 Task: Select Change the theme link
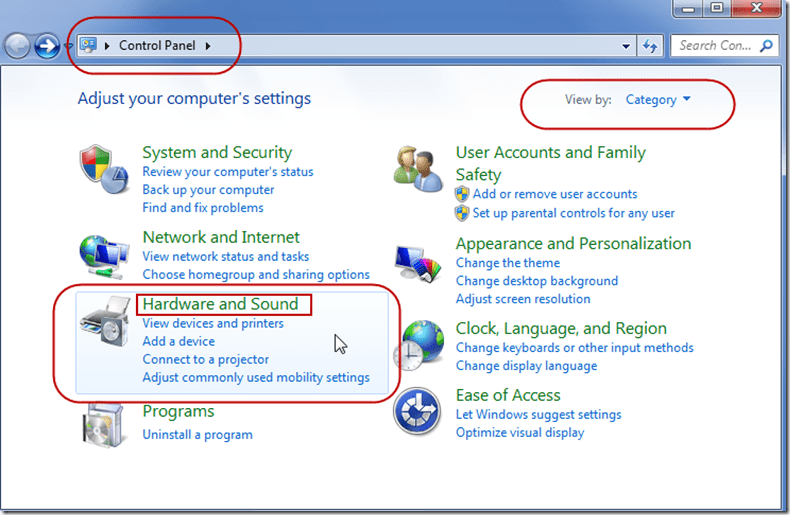point(508,263)
